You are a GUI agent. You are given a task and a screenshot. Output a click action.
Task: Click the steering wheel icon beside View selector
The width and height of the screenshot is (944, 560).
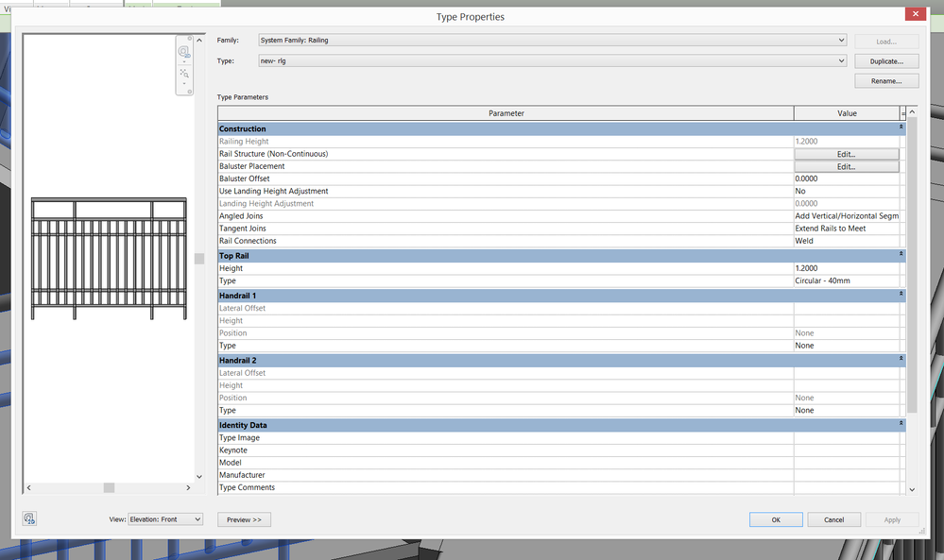(x=29, y=518)
